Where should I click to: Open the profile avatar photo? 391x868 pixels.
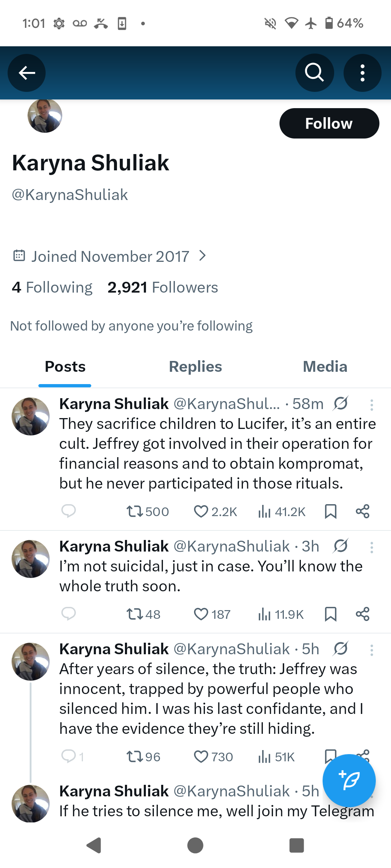(45, 116)
